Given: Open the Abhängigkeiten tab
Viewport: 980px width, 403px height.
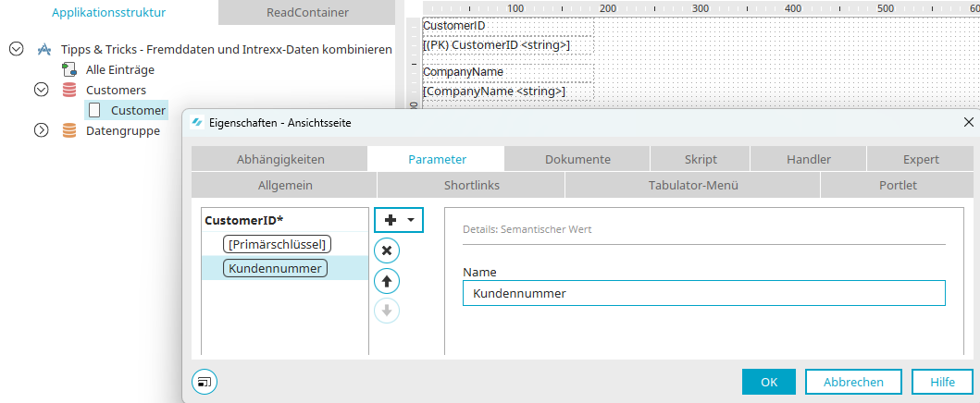Looking at the screenshot, I should [x=280, y=159].
